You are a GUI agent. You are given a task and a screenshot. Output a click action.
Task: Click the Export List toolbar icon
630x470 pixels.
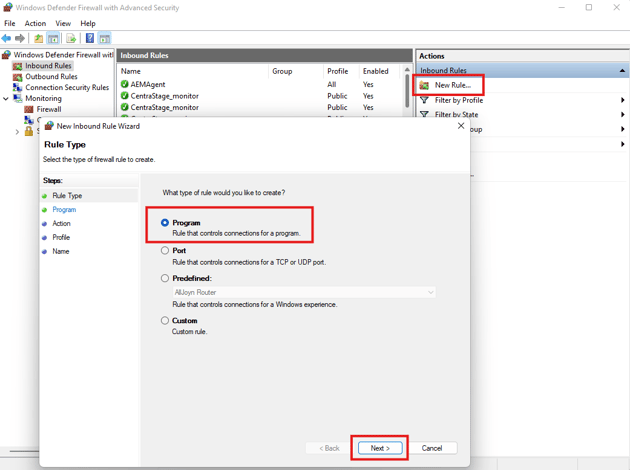[x=71, y=38]
